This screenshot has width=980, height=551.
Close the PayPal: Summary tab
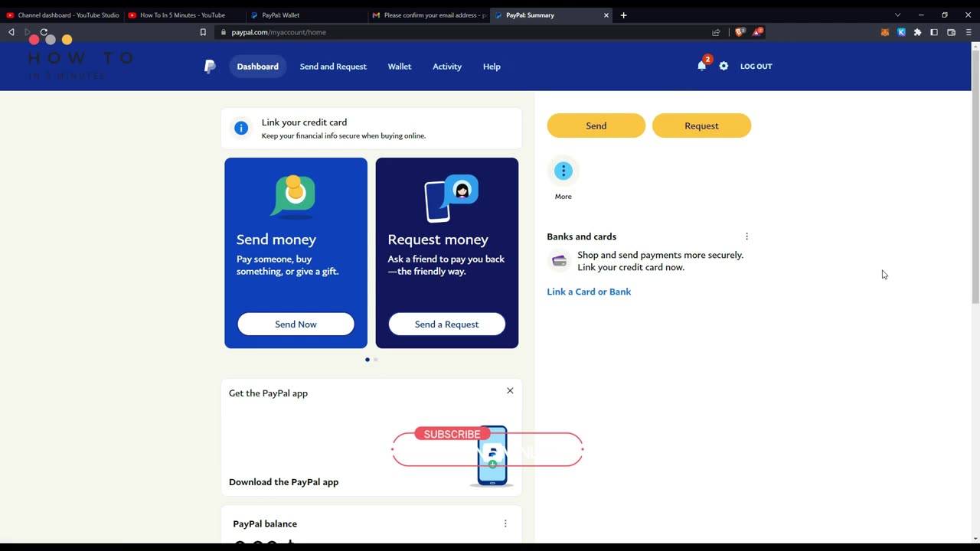(x=606, y=15)
